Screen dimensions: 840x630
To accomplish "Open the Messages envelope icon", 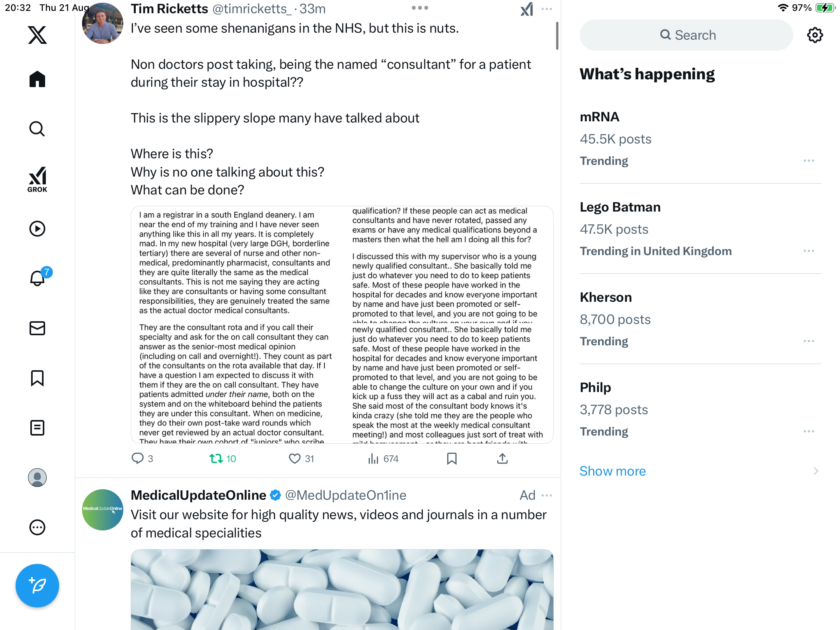I will point(37,328).
